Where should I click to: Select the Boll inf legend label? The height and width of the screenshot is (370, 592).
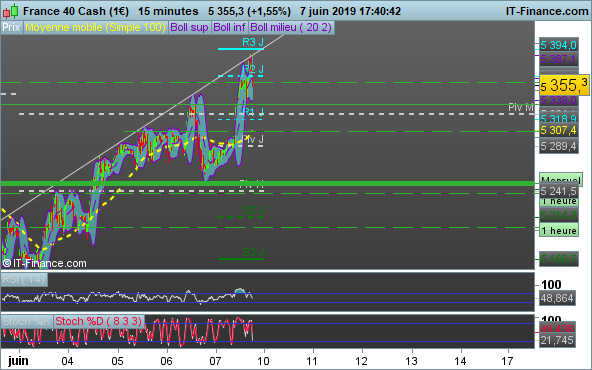(229, 28)
